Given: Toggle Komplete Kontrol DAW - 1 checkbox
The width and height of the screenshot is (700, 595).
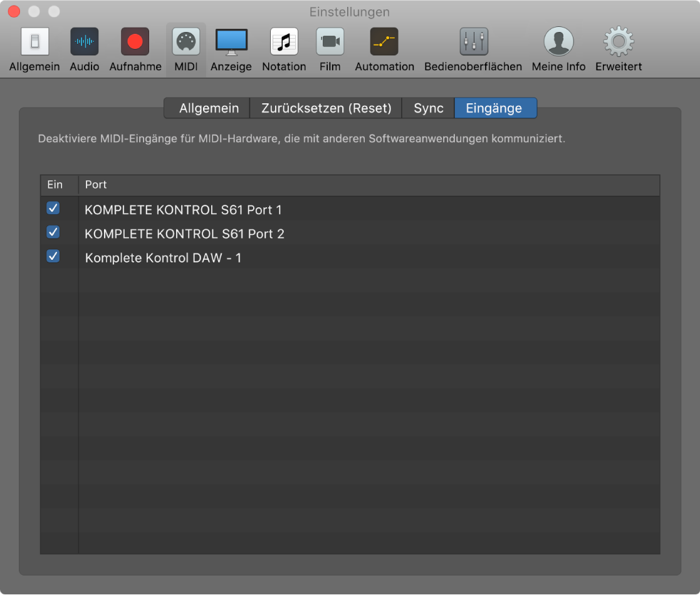Looking at the screenshot, I should pyautogui.click(x=53, y=256).
